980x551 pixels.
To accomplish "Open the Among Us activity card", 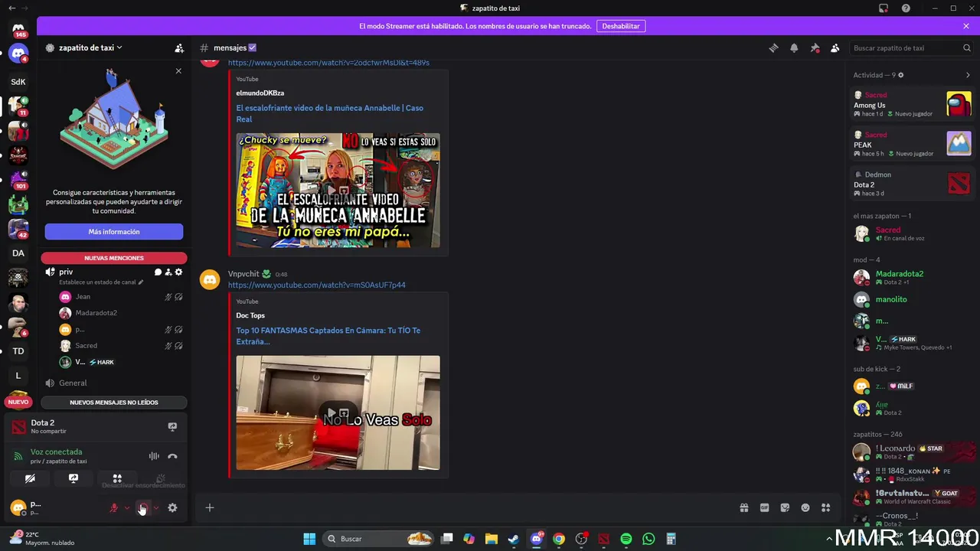I will (x=913, y=104).
